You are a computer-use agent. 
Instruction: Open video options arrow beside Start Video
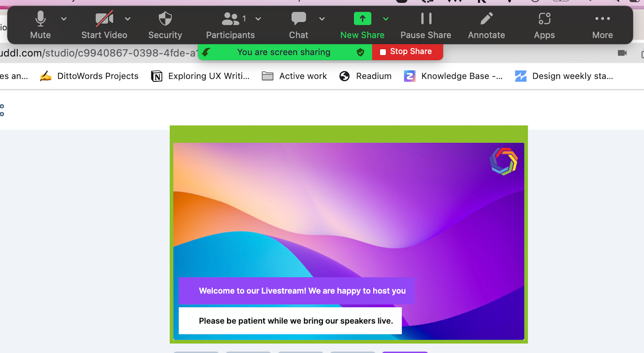128,19
